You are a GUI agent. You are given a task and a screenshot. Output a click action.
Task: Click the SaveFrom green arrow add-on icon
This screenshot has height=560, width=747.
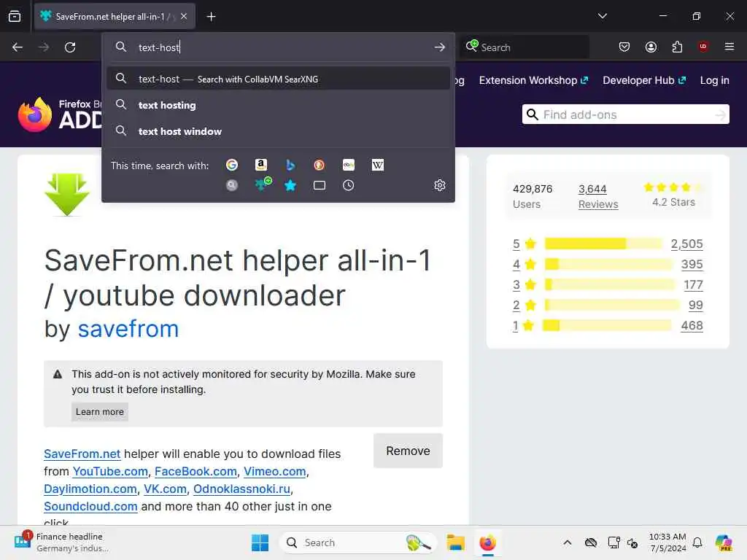click(x=66, y=195)
